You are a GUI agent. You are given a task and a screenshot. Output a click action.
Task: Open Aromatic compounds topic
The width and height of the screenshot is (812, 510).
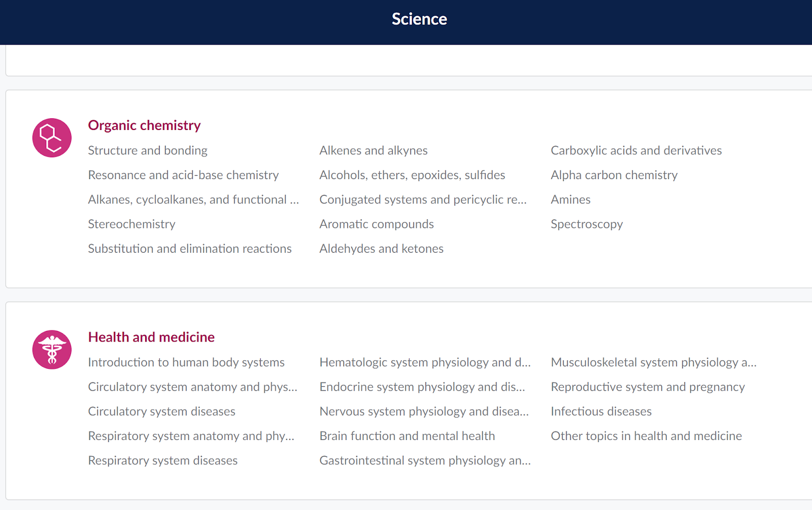pyautogui.click(x=377, y=224)
